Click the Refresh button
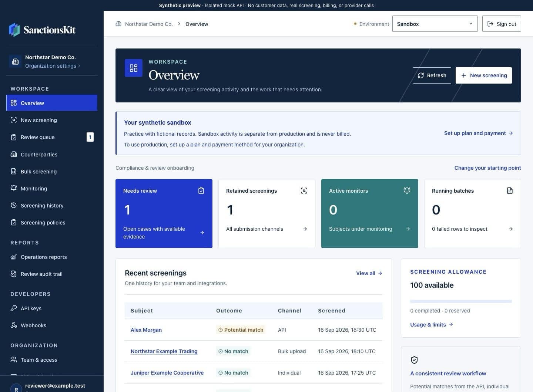 432,75
